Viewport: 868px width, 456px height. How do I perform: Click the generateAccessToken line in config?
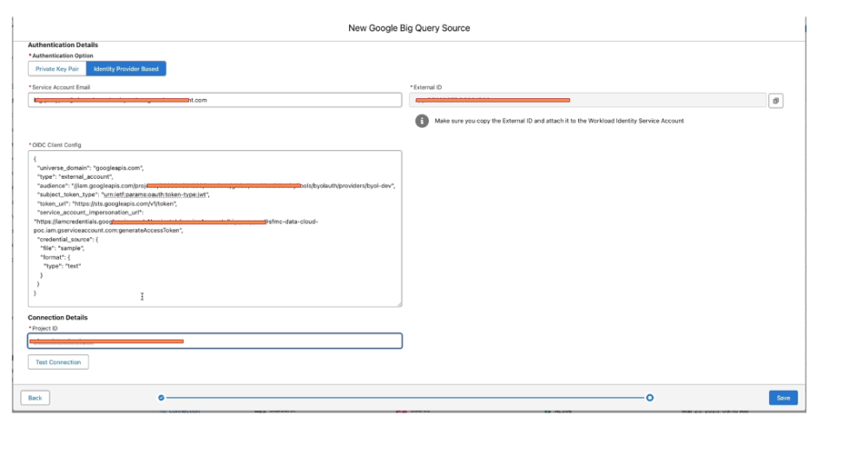[x=108, y=230]
